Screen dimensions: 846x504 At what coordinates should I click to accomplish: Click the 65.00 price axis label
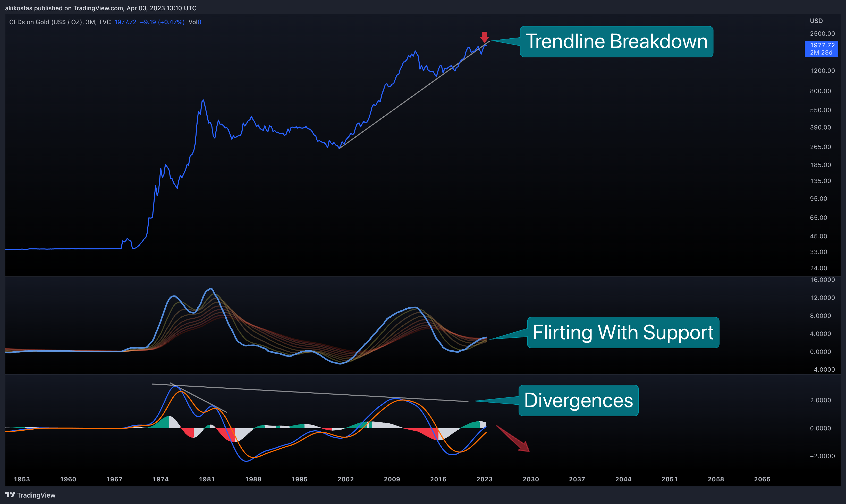tap(818, 218)
